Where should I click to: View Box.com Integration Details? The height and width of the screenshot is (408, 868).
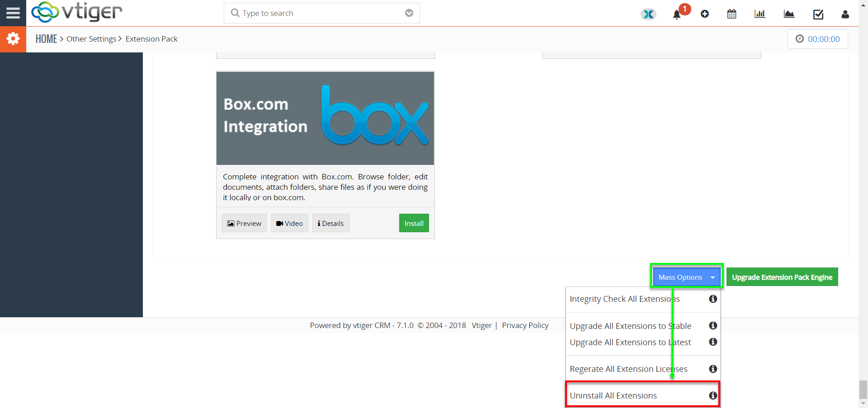tap(330, 223)
